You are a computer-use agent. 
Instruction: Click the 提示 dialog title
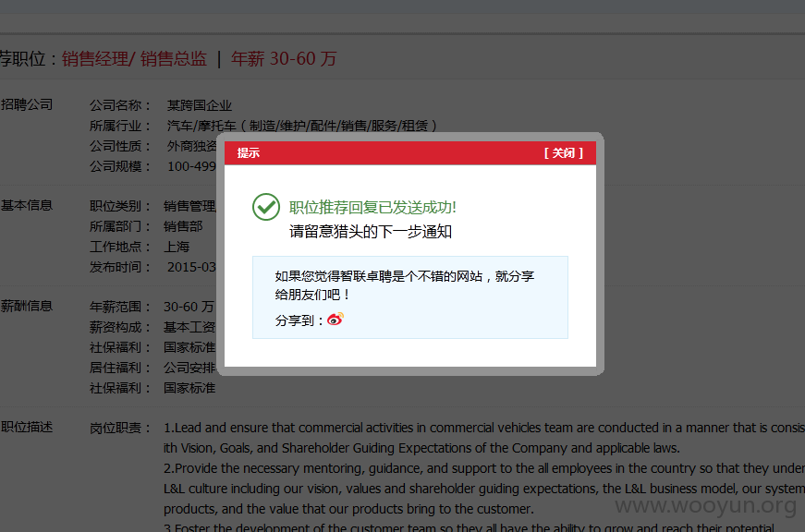pyautogui.click(x=249, y=153)
